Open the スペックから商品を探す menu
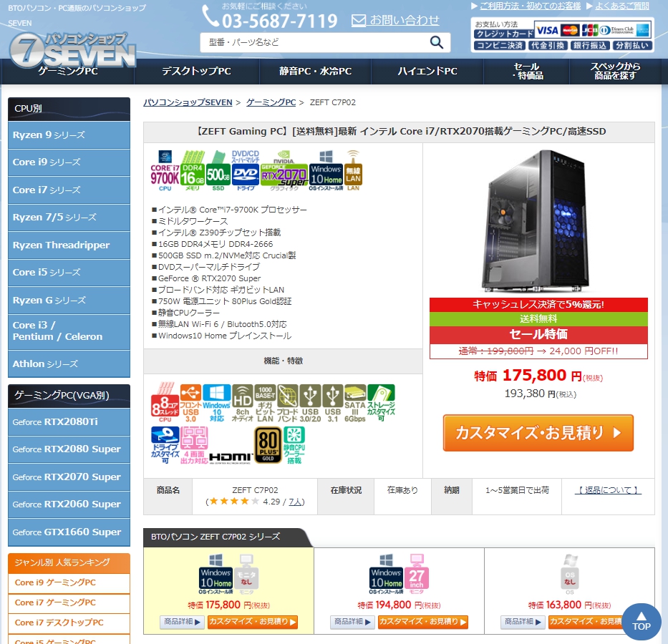The height and width of the screenshot is (644, 668). point(615,71)
